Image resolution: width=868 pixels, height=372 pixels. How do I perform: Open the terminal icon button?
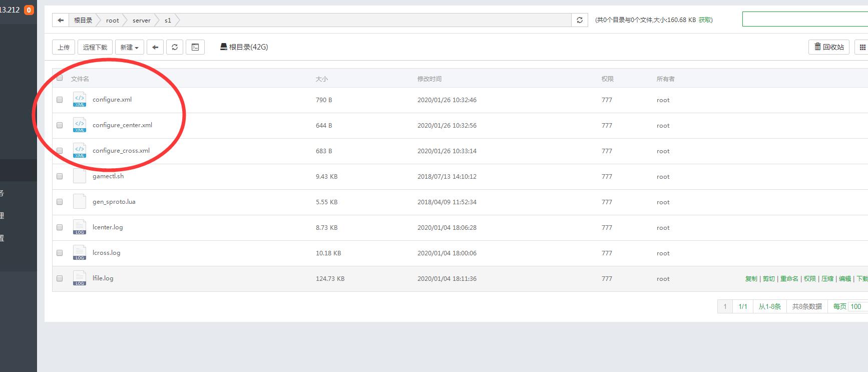tap(195, 47)
